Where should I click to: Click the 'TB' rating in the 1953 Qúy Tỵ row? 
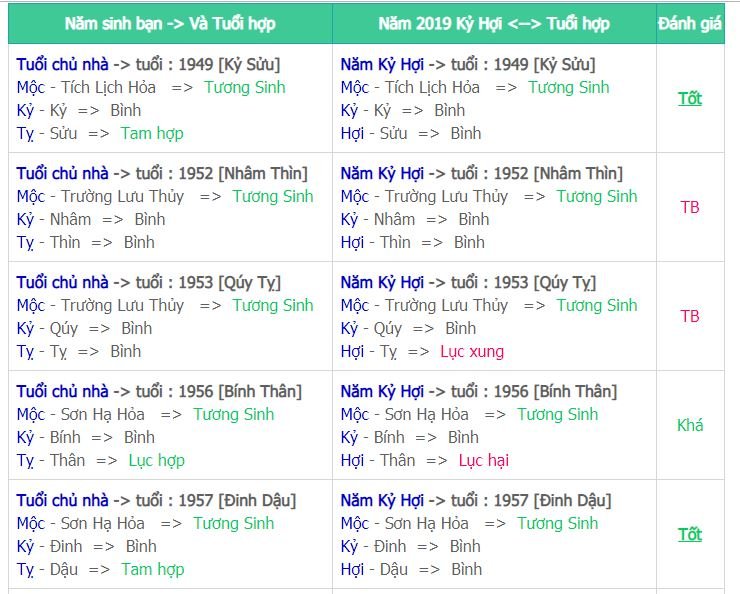[x=690, y=317]
